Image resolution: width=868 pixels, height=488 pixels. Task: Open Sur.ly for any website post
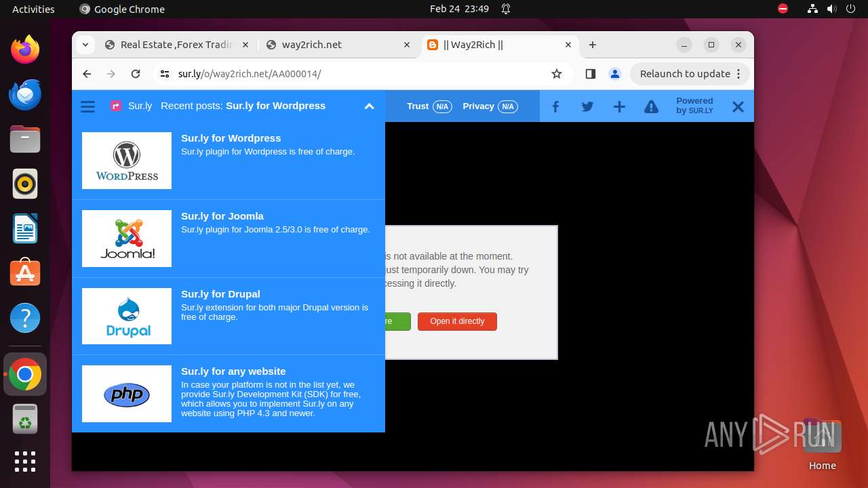coord(233,371)
